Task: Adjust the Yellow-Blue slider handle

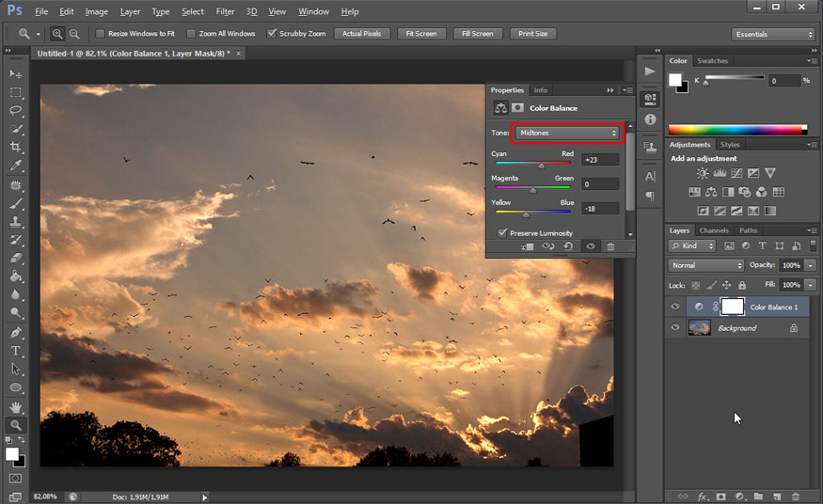Action: coord(526,214)
